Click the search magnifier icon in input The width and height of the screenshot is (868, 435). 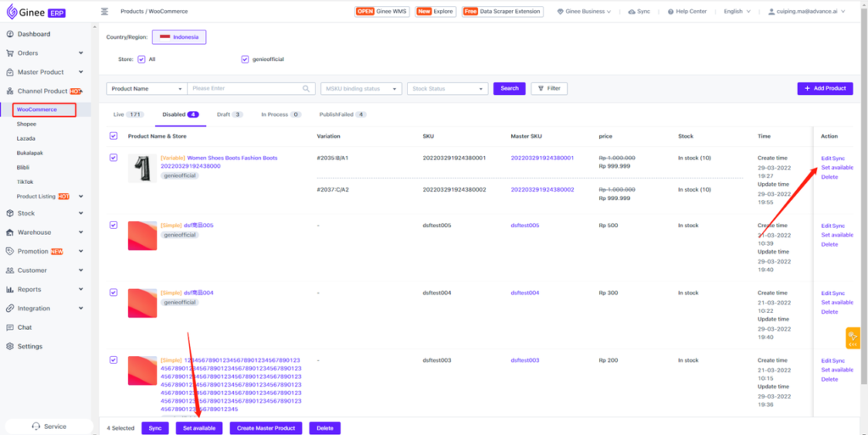click(x=306, y=88)
